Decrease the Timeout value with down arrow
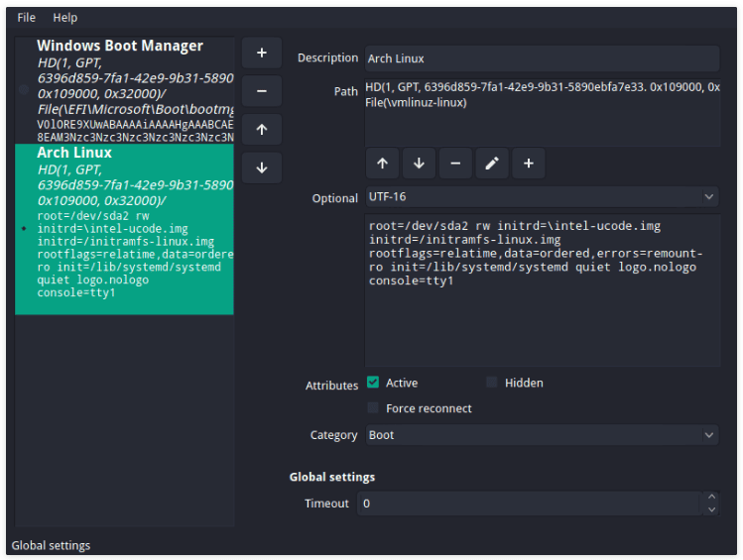This screenshot has width=743, height=560. pos(711,509)
